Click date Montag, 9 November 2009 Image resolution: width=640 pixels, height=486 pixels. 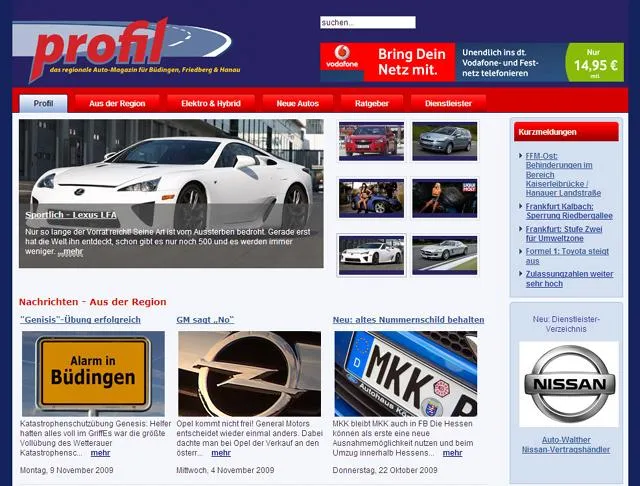[67, 470]
